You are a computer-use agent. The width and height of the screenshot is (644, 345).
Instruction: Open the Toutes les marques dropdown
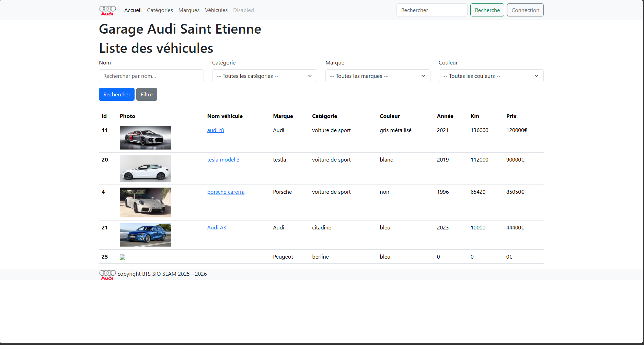coord(378,76)
